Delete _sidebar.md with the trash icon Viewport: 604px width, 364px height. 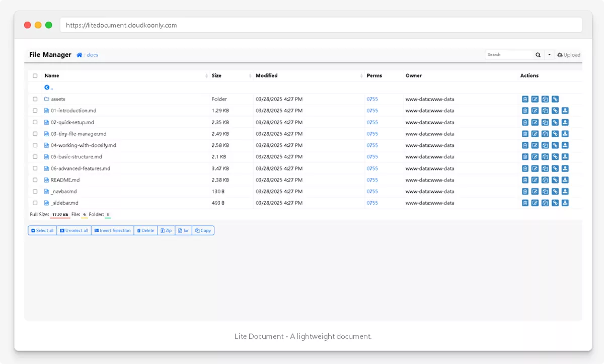click(525, 203)
